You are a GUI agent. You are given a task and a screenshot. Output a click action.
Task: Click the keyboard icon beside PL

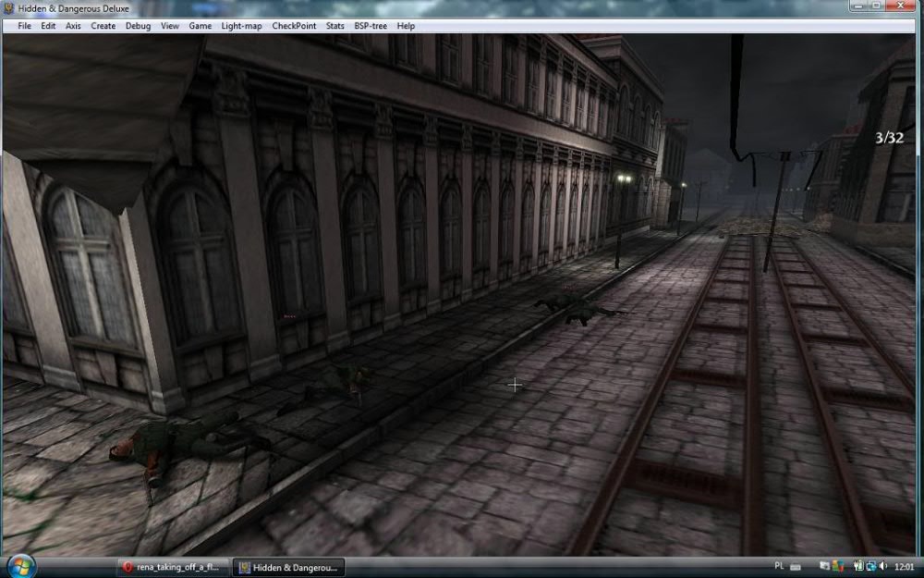[795, 567]
